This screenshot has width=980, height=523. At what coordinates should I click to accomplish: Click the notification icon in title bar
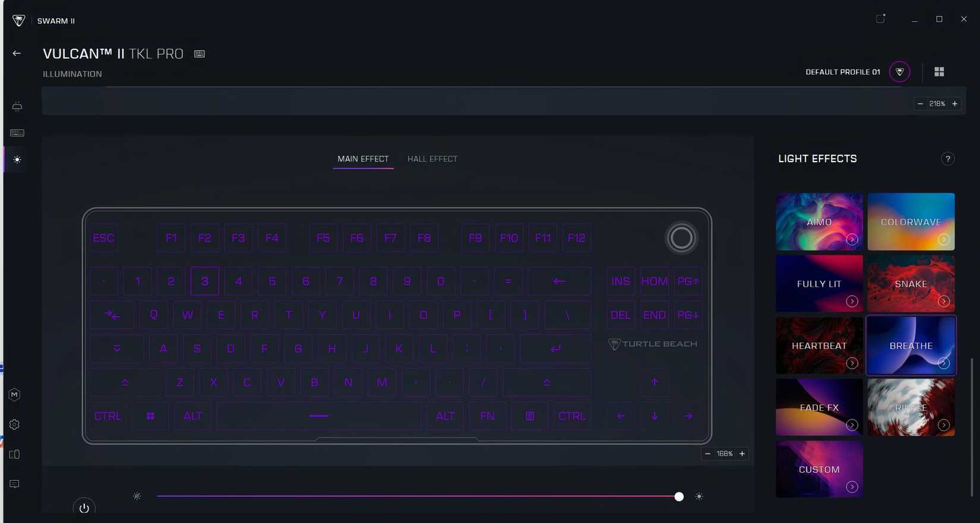tap(881, 19)
